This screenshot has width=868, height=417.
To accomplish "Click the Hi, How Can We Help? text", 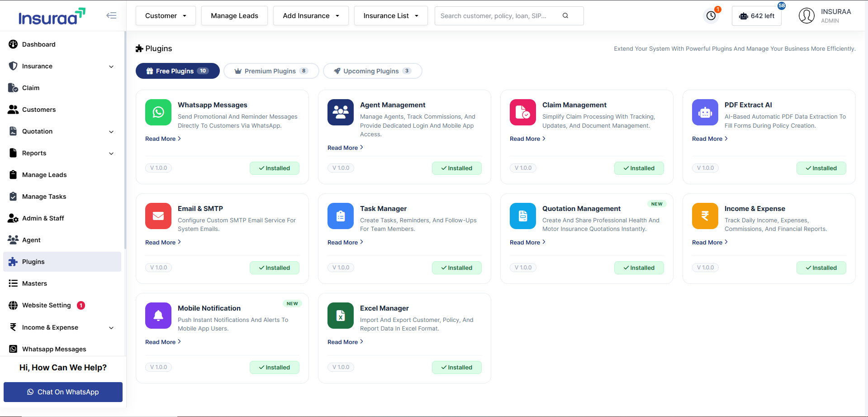I will coord(63,368).
